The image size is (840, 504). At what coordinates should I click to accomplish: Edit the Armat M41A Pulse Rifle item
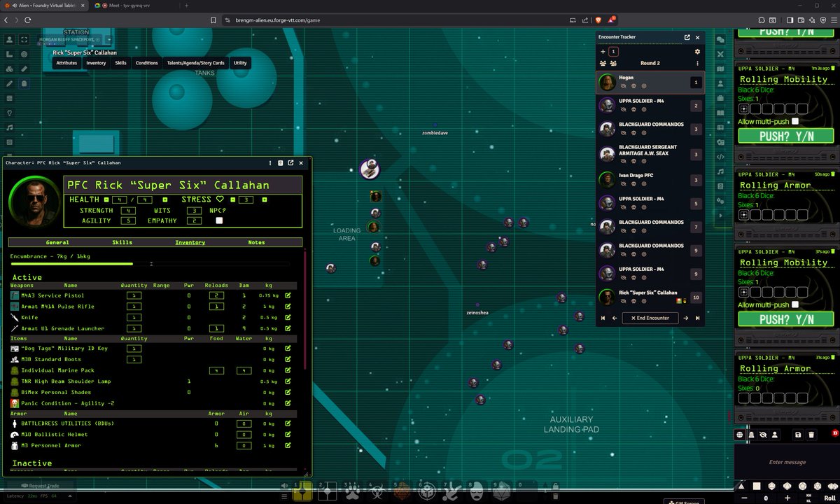click(x=288, y=307)
